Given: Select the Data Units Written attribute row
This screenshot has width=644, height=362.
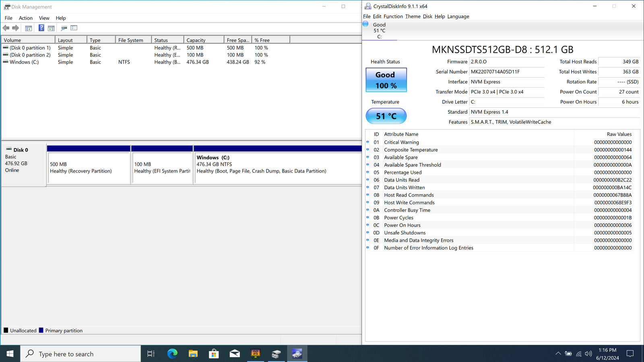Looking at the screenshot, I should coord(499,187).
